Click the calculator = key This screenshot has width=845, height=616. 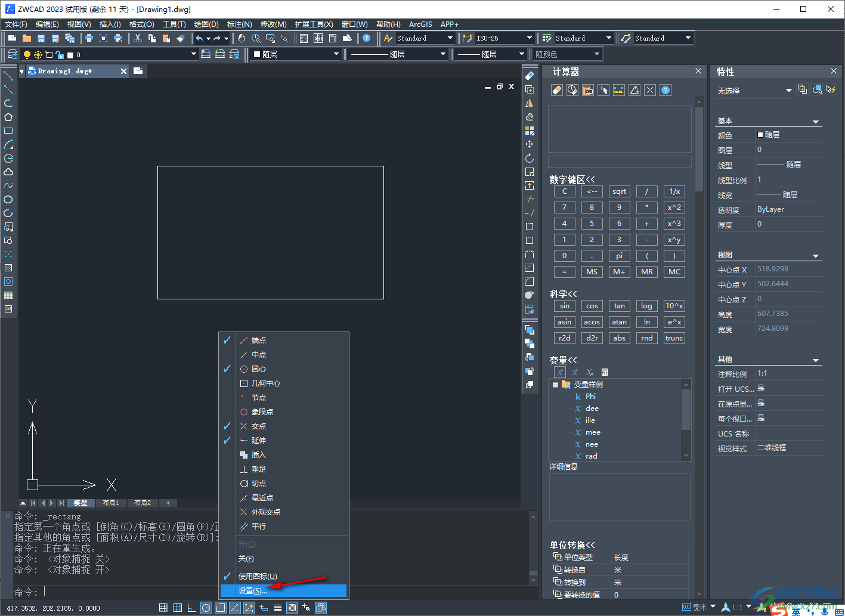point(564,271)
